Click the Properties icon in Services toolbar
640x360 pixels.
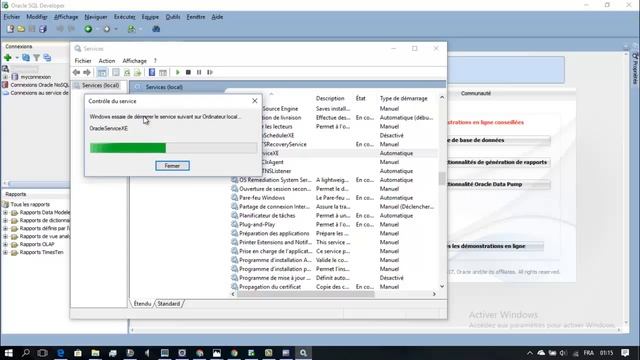click(116, 72)
